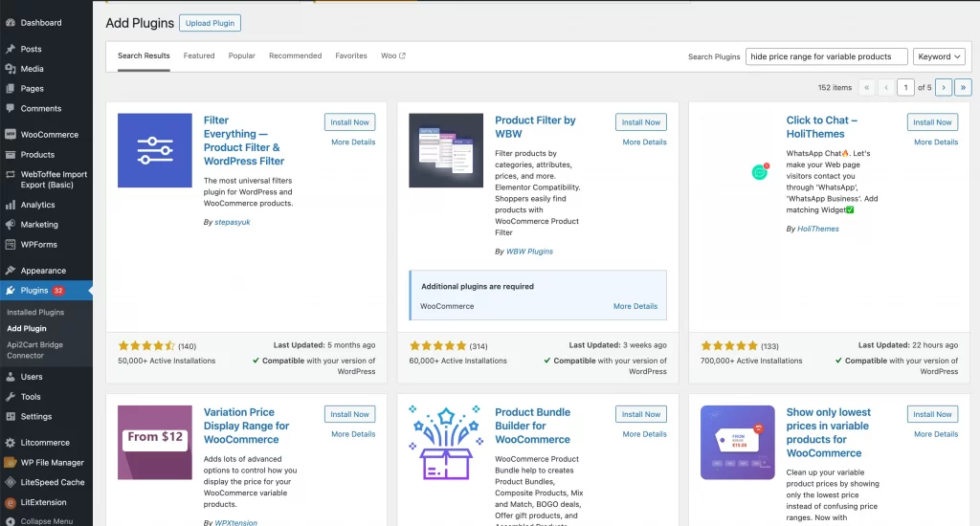Open WBW Plugins author link
Image resolution: width=980 pixels, height=526 pixels.
529,252
